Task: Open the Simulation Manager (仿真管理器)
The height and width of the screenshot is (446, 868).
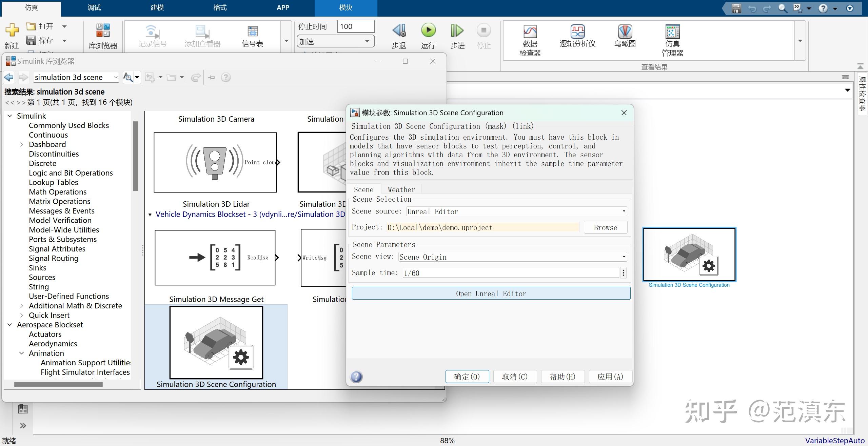Action: point(672,32)
